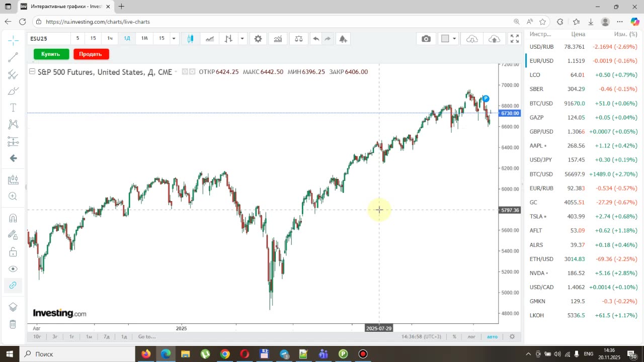Click Go to... date button
644x362 pixels.
tap(147, 336)
